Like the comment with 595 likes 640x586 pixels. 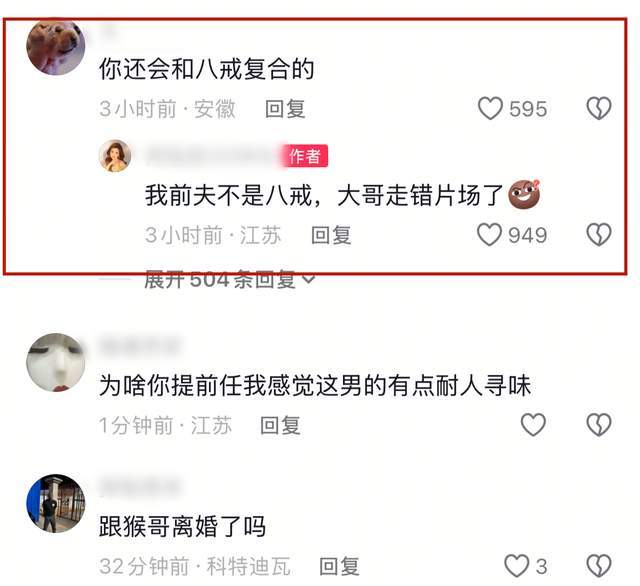click(490, 108)
